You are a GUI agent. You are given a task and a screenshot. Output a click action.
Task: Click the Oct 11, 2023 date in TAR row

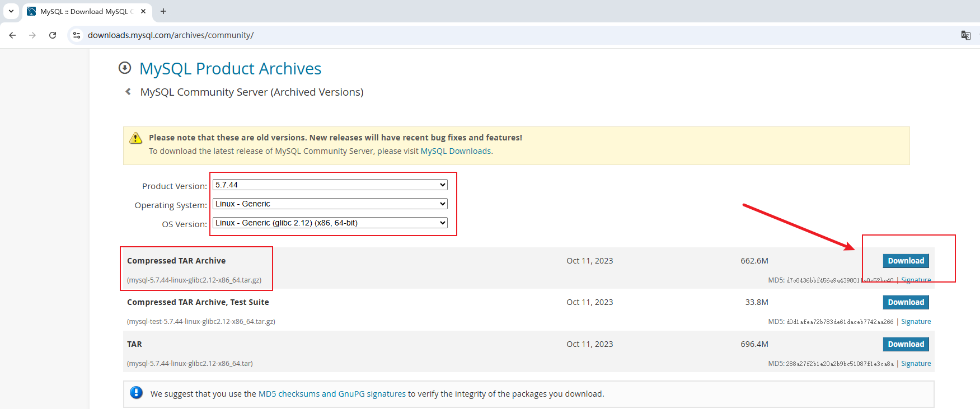[590, 344]
